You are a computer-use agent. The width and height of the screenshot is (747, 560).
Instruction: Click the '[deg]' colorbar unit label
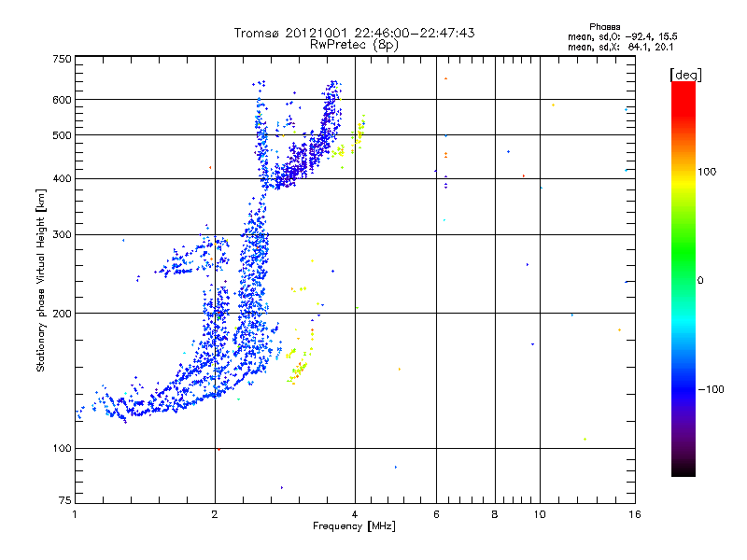pyautogui.click(x=685, y=75)
